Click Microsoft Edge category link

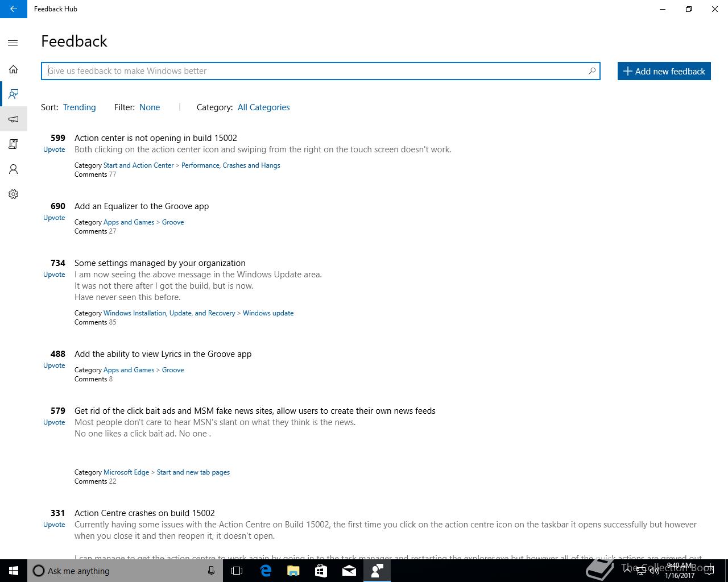click(126, 472)
